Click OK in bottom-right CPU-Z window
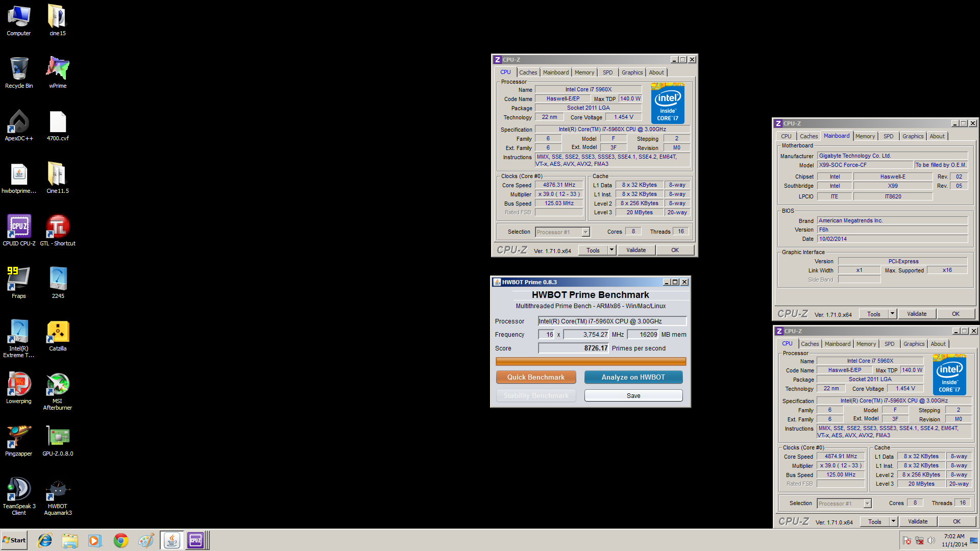 [x=957, y=521]
